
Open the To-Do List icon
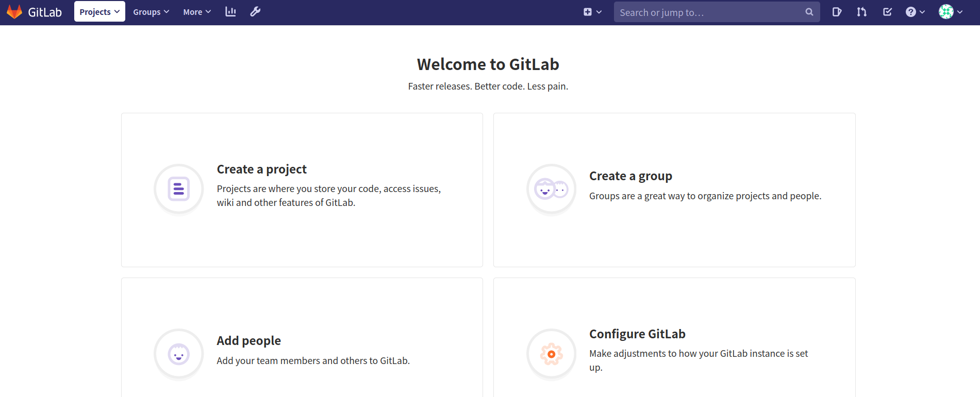[887, 12]
